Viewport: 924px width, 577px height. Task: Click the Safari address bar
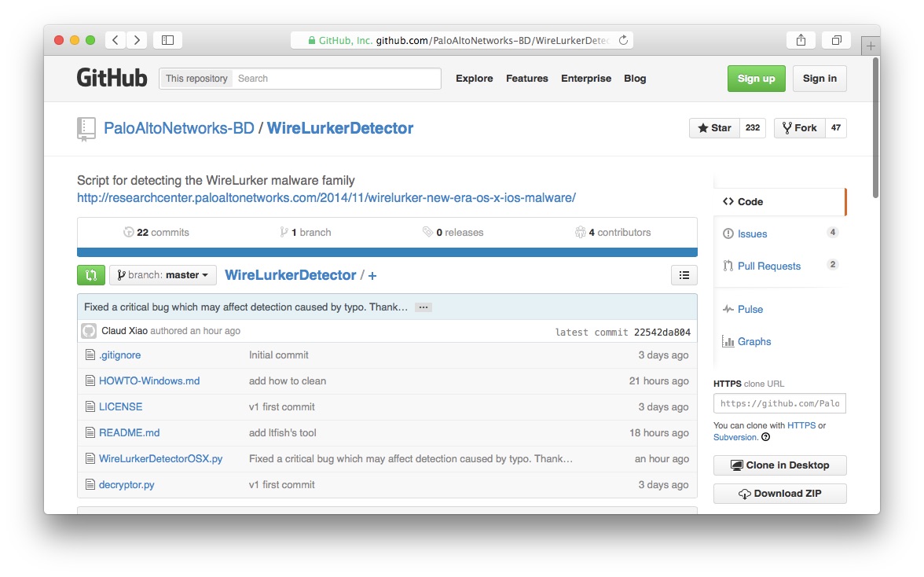click(x=461, y=40)
